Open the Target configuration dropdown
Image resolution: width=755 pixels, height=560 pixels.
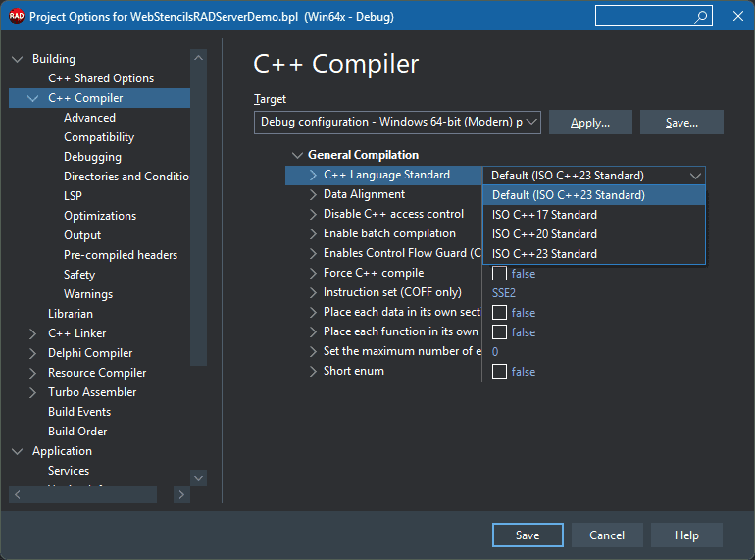pyautogui.click(x=531, y=122)
